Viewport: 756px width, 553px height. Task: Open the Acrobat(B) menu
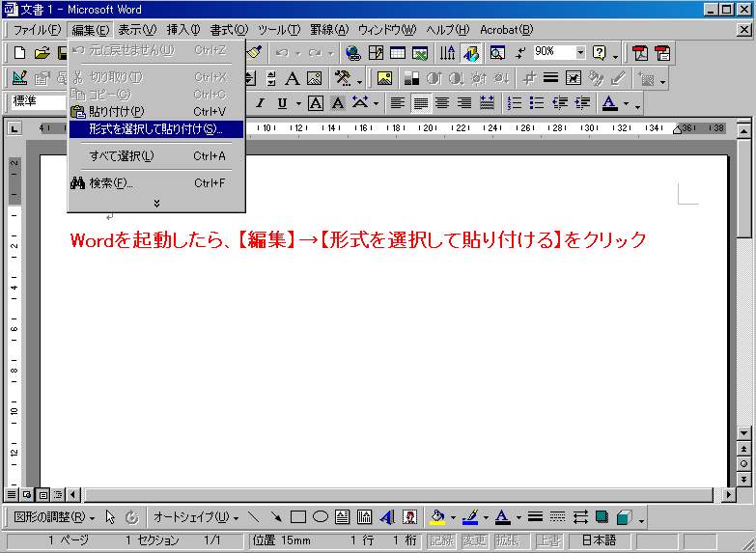[x=506, y=30]
